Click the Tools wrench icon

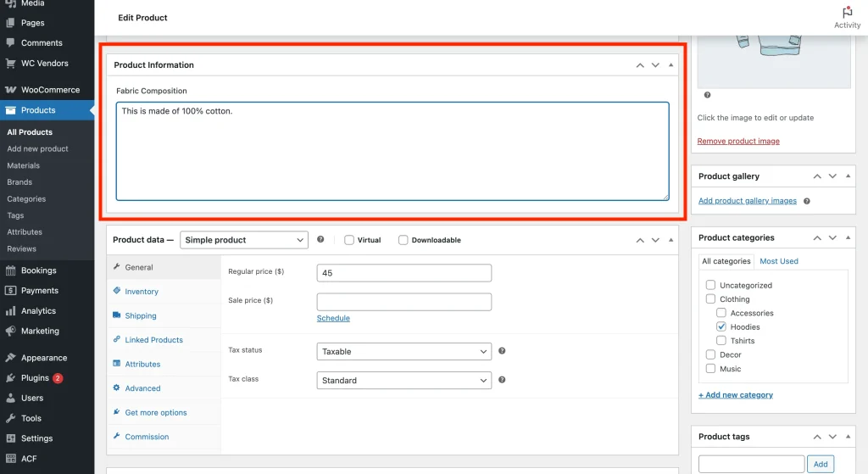click(x=10, y=418)
